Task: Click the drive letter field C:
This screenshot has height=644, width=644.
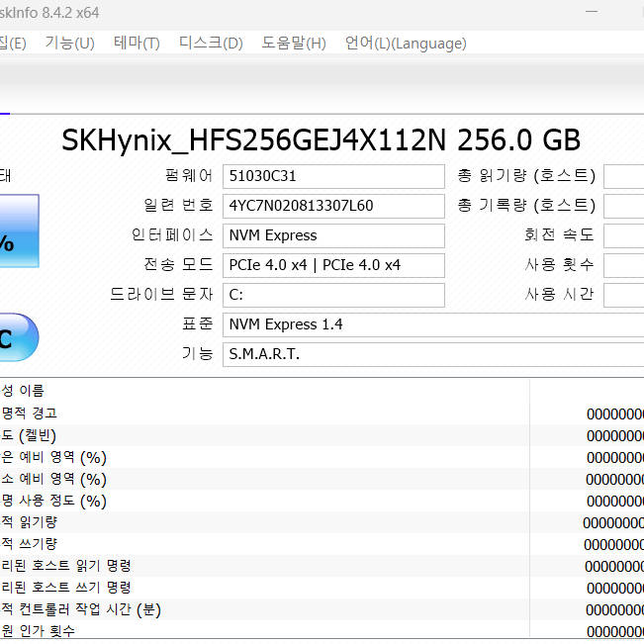Action: 333,295
